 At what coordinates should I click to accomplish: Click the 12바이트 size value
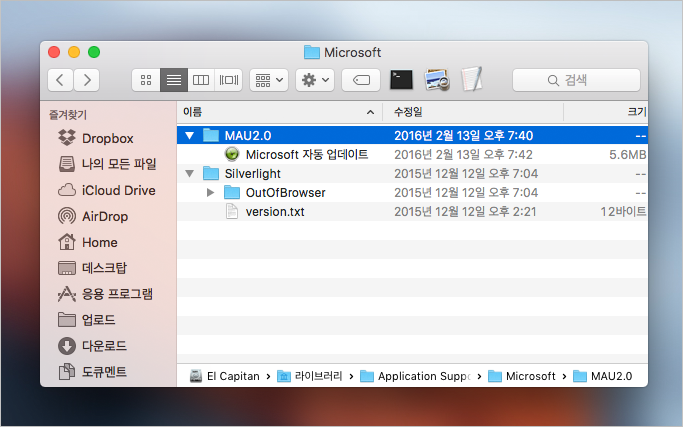point(623,211)
